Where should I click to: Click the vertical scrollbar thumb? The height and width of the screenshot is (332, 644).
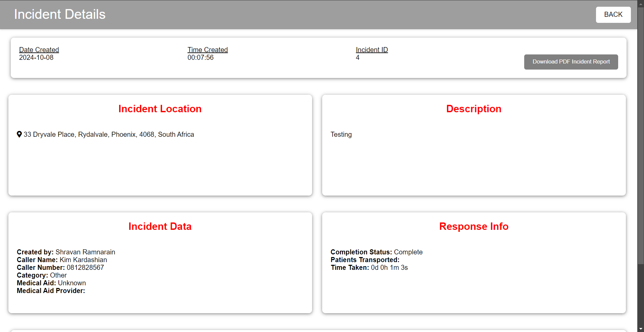coord(641,135)
